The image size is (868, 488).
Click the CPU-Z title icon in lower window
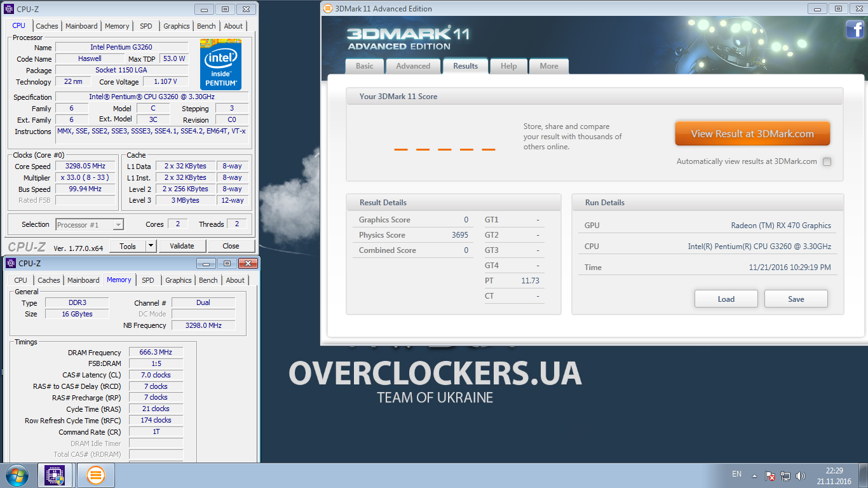click(x=11, y=263)
